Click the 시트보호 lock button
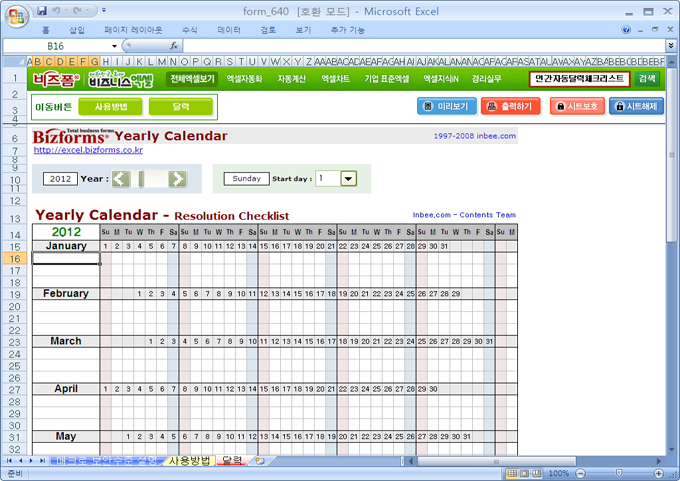Image resolution: width=680 pixels, height=481 pixels. coord(577,106)
